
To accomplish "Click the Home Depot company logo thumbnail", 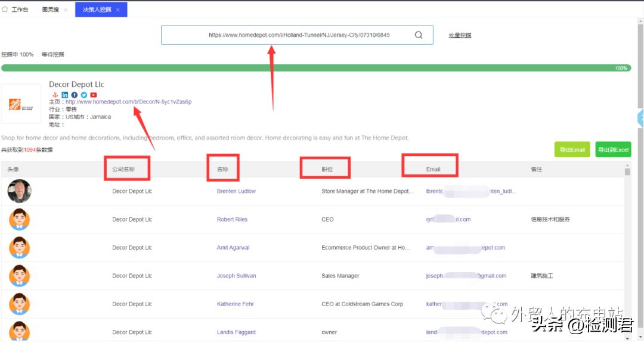I will [21, 104].
